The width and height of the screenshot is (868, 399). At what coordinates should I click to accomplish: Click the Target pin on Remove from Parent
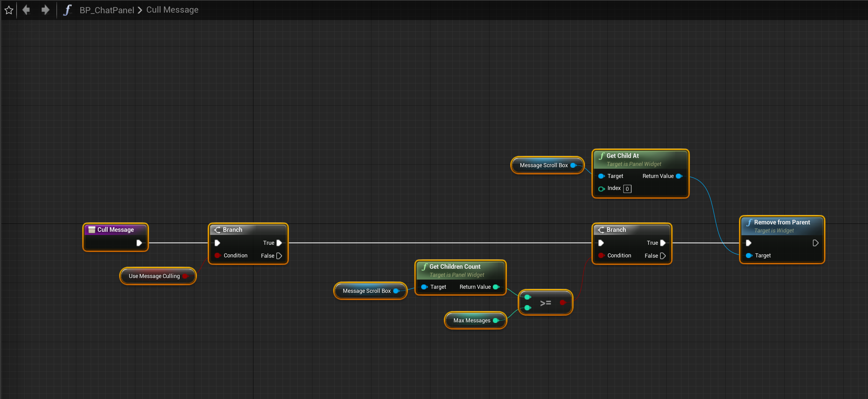click(x=749, y=256)
